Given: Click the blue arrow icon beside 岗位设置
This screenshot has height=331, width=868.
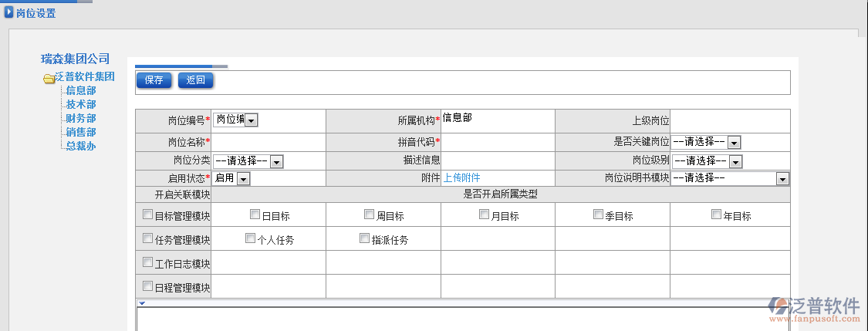Looking at the screenshot, I should pos(8,13).
